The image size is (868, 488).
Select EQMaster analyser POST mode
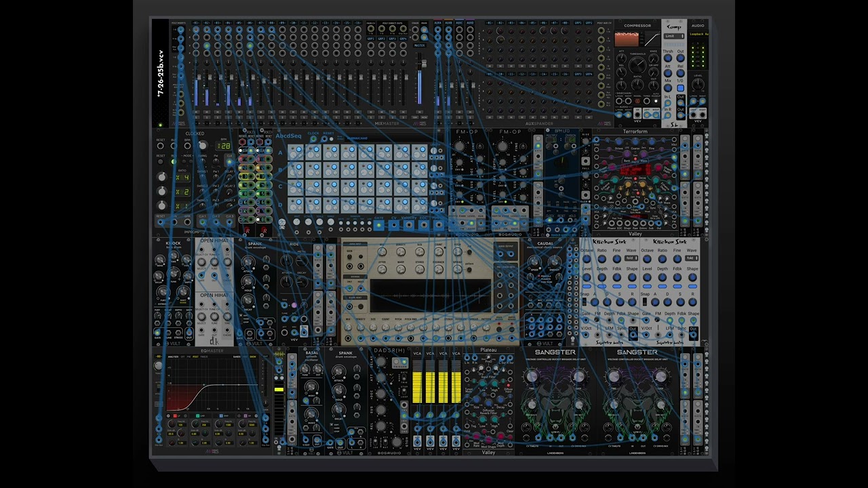point(195,357)
